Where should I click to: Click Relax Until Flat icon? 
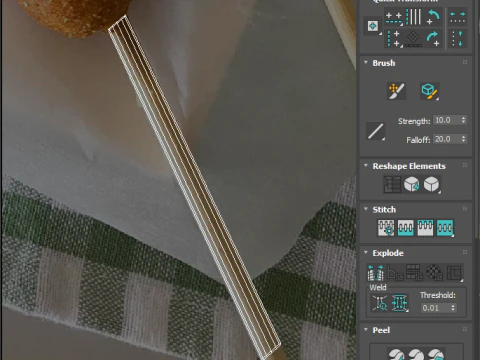pyautogui.click(x=412, y=184)
